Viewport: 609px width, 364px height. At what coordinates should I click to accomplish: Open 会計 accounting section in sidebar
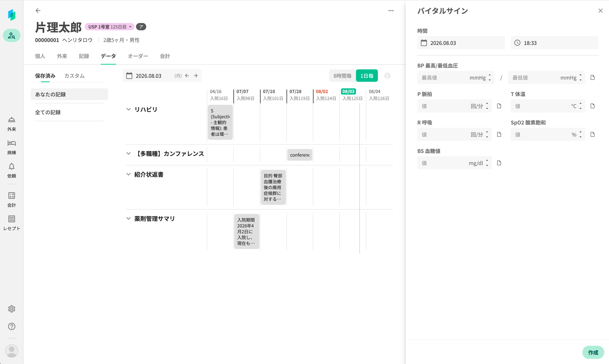click(x=12, y=200)
